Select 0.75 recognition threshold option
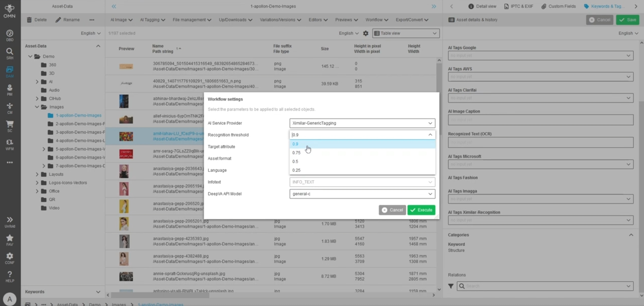Viewport: 644px width, 306px height. (296, 153)
